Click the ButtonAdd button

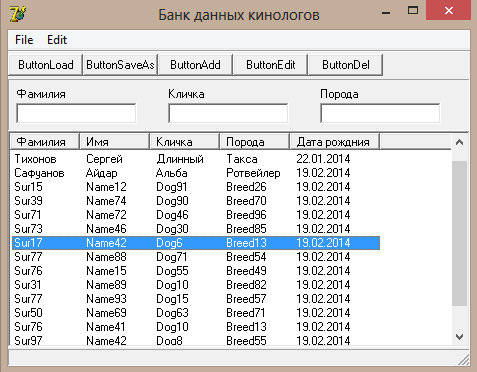coord(195,65)
